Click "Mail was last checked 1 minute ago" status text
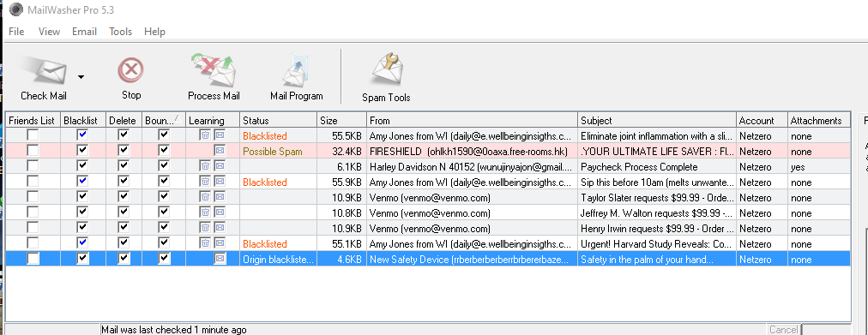The height and width of the screenshot is (335, 868). click(x=174, y=330)
